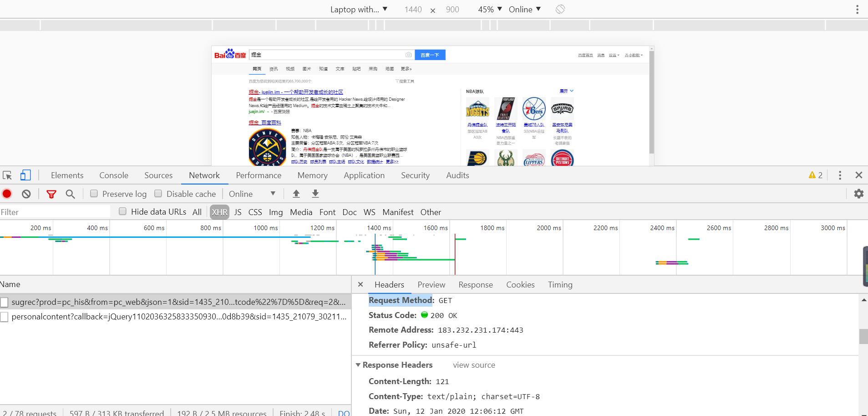Tick the checkbox beside the personalcontent request
This screenshot has height=416, width=868.
tap(5, 317)
